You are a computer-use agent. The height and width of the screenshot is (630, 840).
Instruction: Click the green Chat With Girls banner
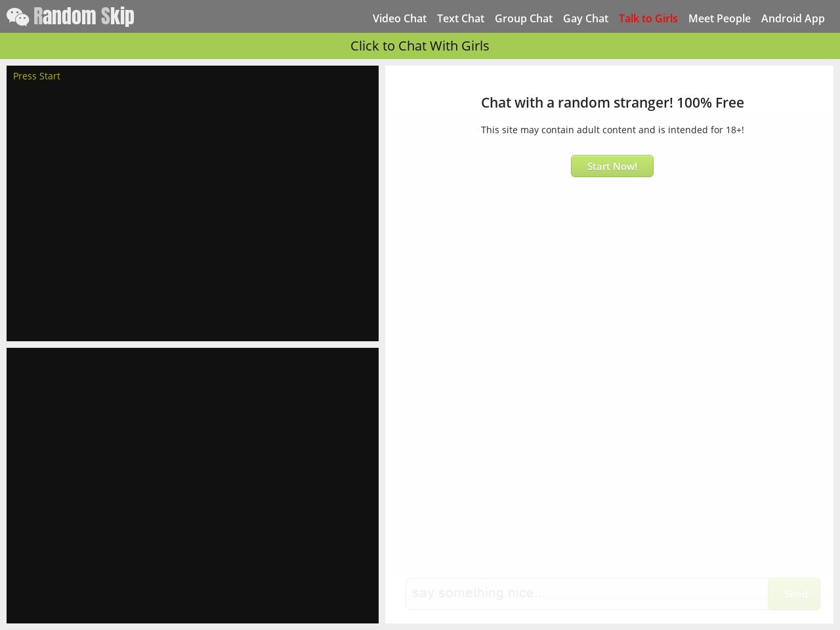[x=419, y=46]
